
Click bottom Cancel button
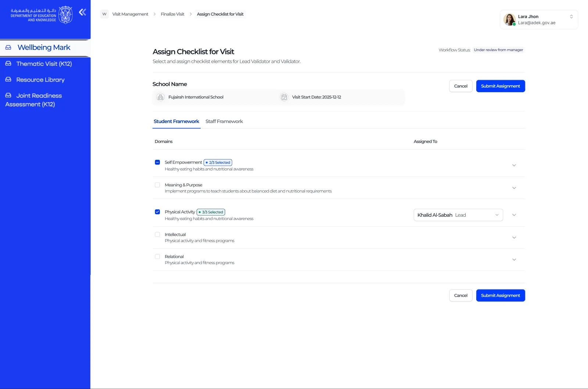[461, 295]
